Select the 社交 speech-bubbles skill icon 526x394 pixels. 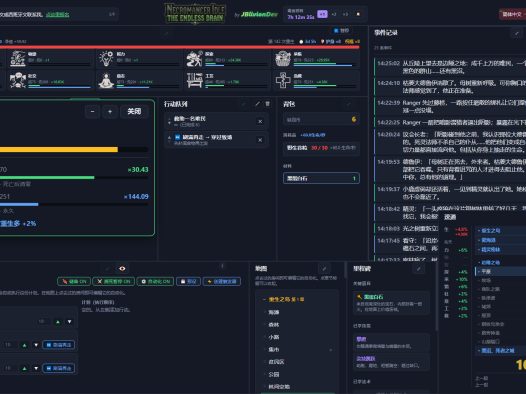coord(18,80)
